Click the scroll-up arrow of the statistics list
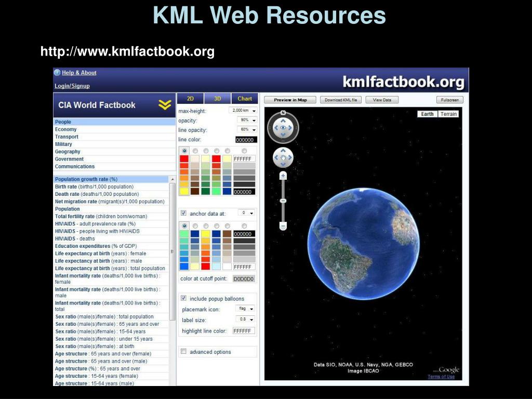Image resolution: width=532 pixels, height=399 pixels. 172,179
